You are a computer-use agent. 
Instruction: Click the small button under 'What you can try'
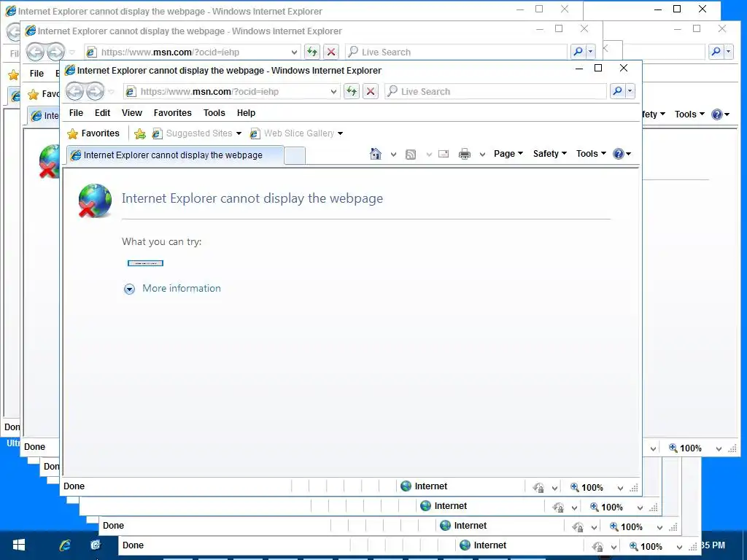tap(145, 263)
